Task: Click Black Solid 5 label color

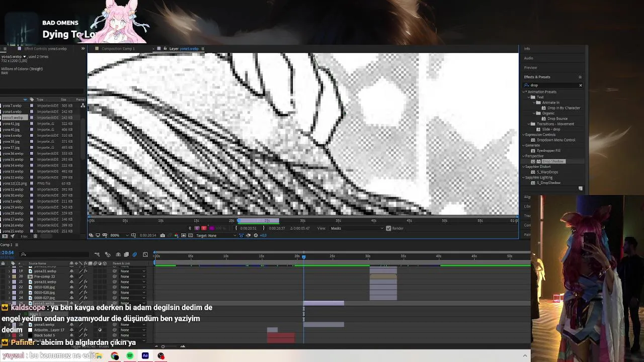Action: pos(14,335)
